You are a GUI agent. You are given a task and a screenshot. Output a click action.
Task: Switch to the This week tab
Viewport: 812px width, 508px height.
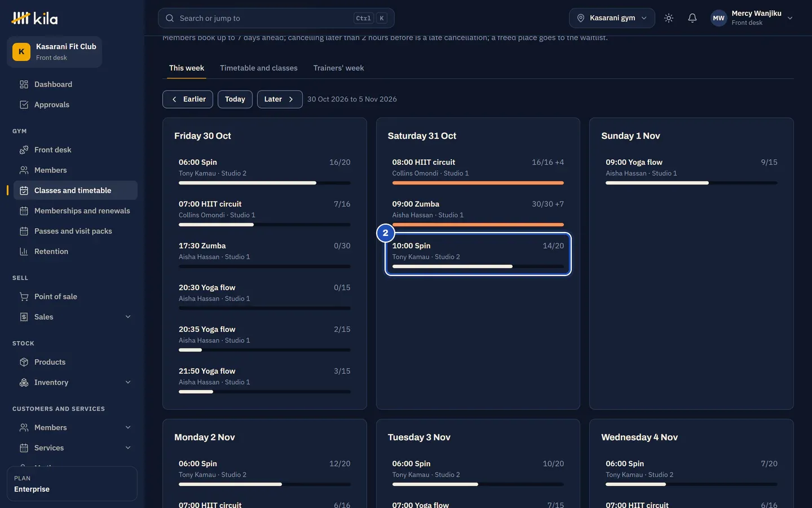pos(187,68)
